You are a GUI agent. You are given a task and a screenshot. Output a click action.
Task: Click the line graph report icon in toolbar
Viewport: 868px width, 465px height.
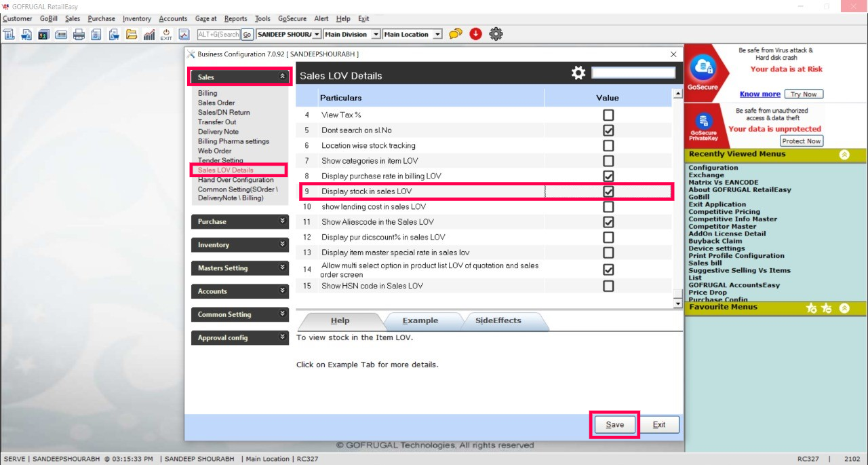click(184, 35)
